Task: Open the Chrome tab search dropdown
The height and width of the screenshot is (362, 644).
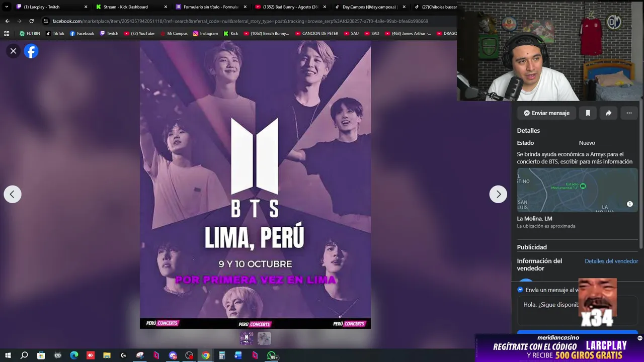Action: (7, 7)
